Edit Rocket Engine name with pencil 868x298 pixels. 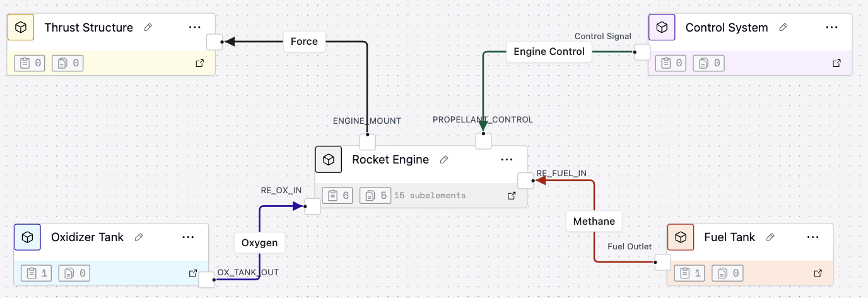coord(444,160)
